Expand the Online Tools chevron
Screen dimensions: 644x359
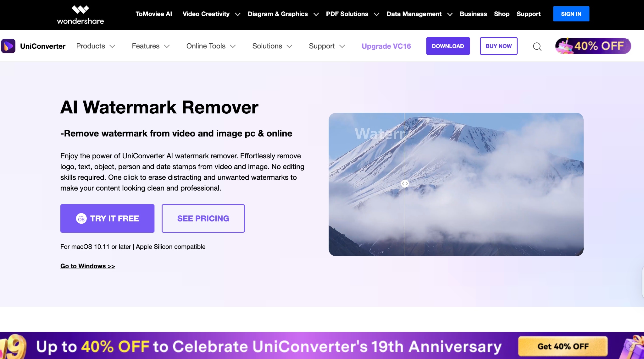233,46
